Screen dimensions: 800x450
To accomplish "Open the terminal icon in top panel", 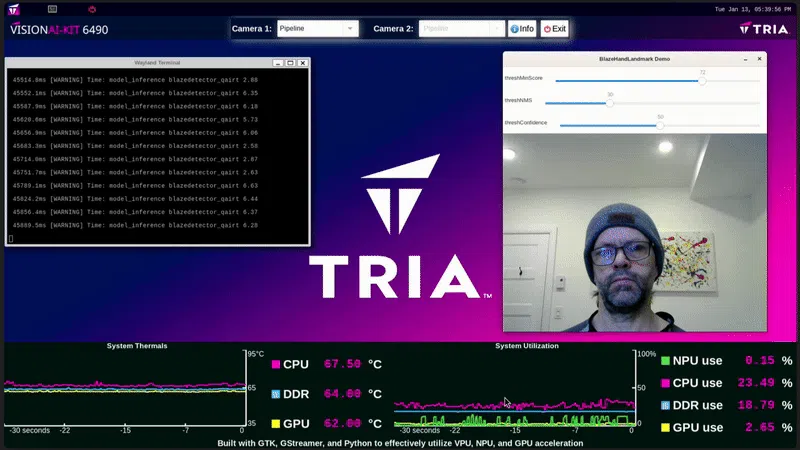I will click(x=52, y=9).
